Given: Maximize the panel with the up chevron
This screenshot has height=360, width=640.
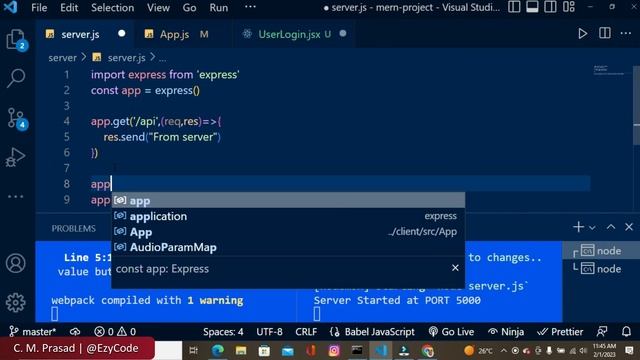Looking at the screenshot, I should [611, 227].
